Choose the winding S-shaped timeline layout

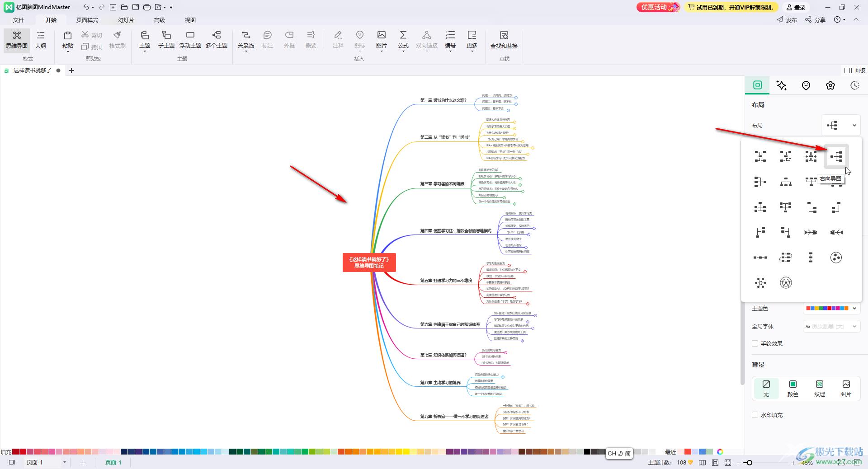point(786,258)
